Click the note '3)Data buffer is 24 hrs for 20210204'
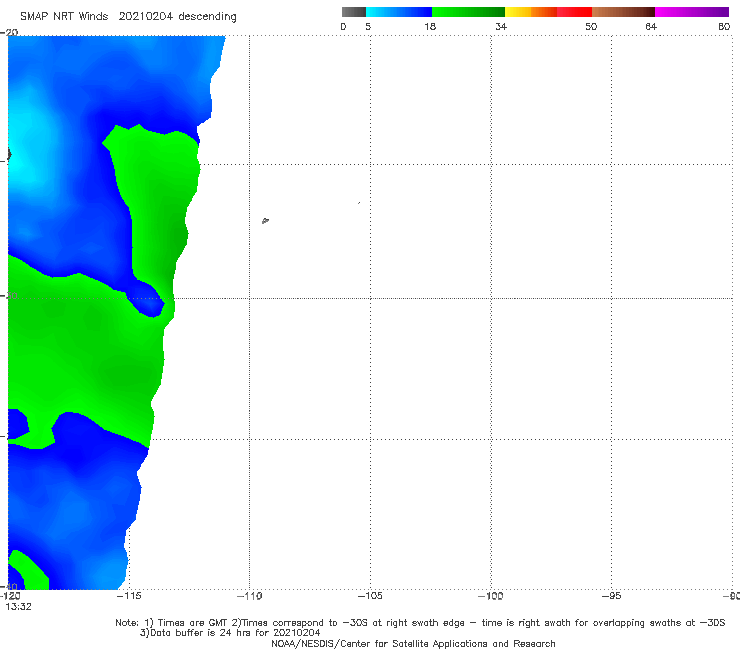The height and width of the screenshot is (650, 740). [230, 633]
